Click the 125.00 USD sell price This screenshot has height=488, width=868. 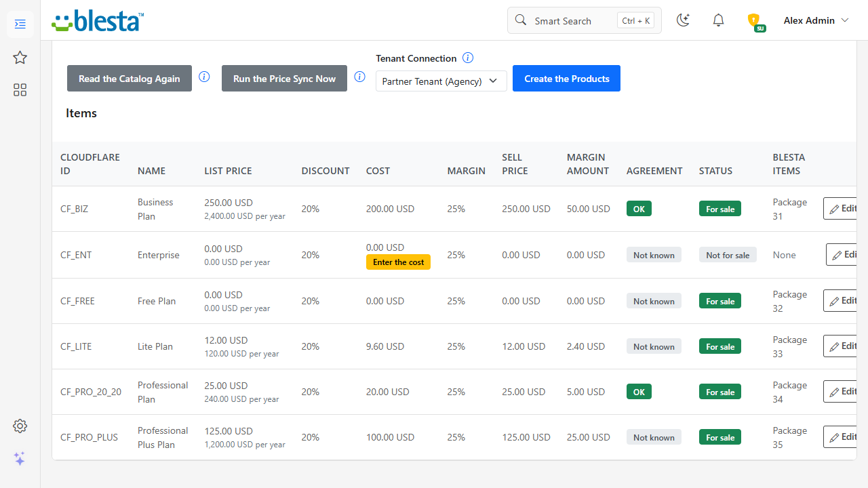click(x=527, y=437)
